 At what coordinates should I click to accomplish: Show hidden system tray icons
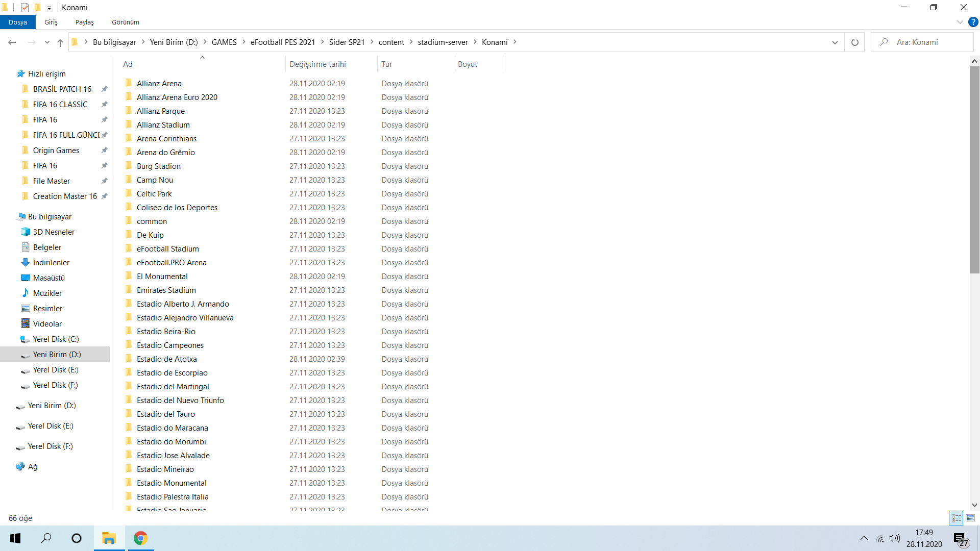(864, 538)
